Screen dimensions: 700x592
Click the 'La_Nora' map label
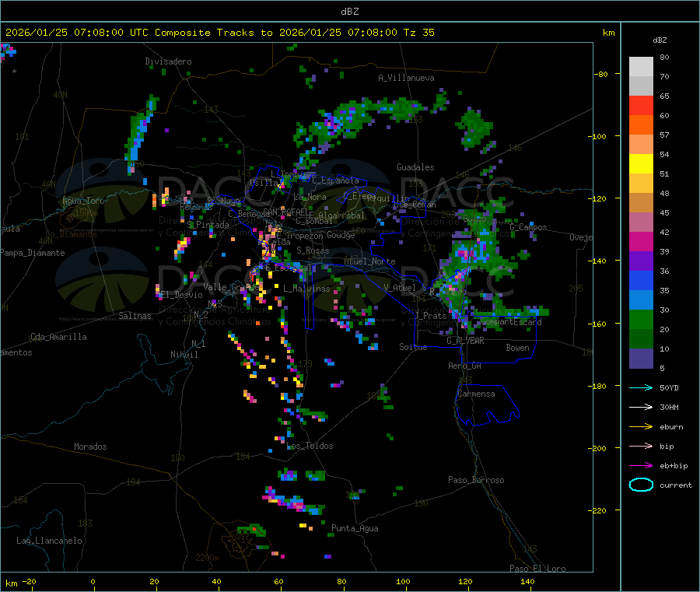(310, 197)
